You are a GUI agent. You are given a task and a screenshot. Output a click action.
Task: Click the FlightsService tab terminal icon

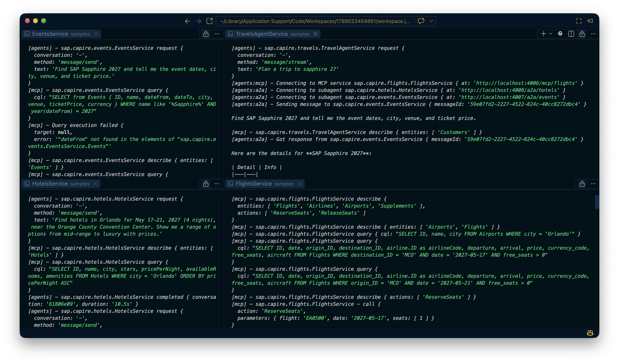click(x=230, y=184)
